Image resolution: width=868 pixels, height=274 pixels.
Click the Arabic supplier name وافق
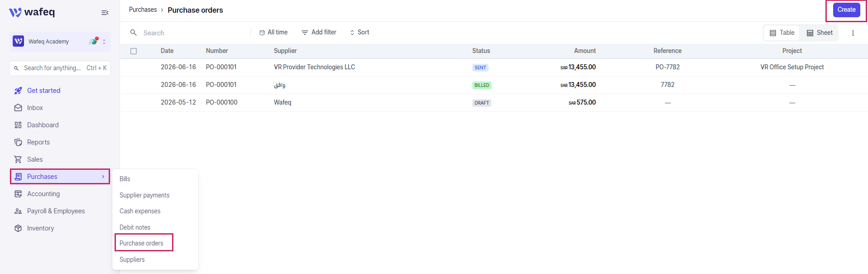(280, 85)
